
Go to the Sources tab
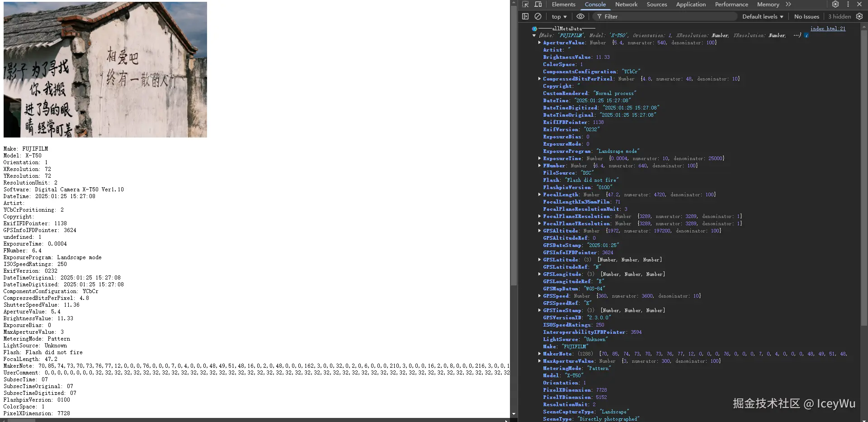[657, 5]
